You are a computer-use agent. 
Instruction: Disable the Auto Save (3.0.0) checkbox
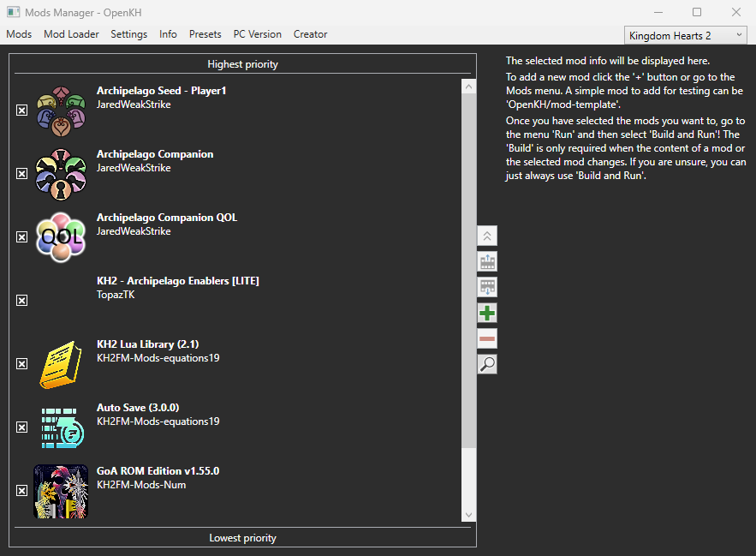(21, 427)
